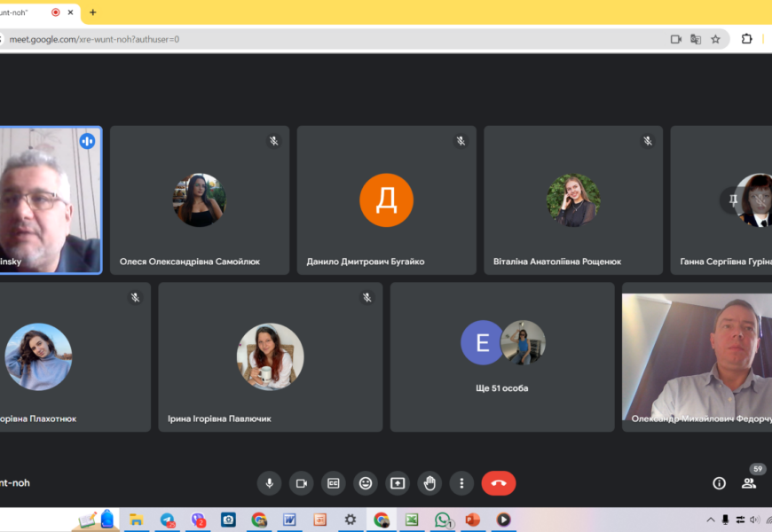Show hidden icons in the system tray

tap(711, 520)
